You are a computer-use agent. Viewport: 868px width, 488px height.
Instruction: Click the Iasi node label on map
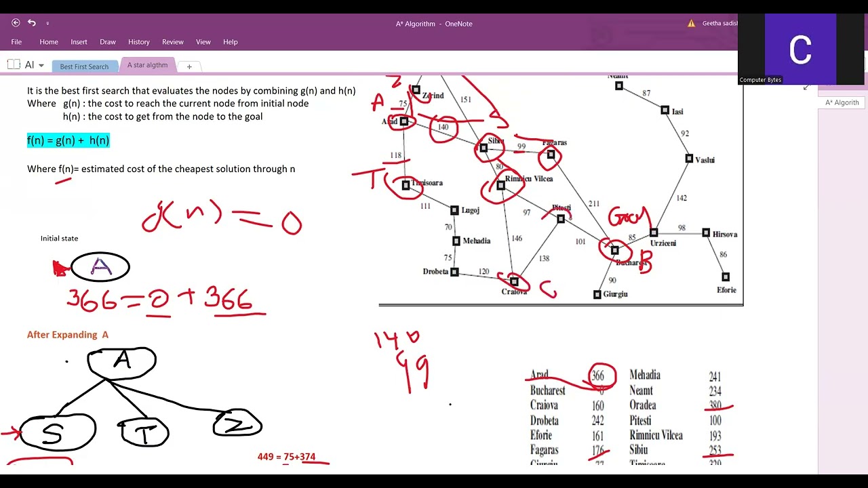pyautogui.click(x=677, y=112)
